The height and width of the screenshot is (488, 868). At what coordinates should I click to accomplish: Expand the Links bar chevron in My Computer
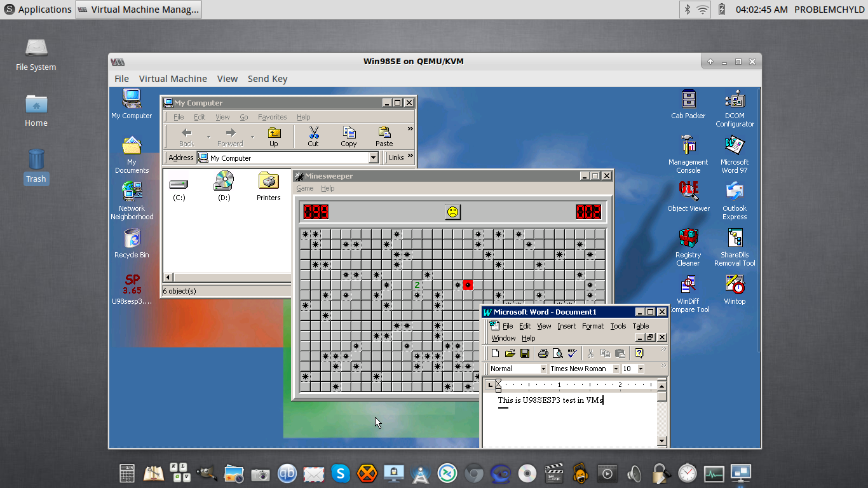(x=410, y=156)
